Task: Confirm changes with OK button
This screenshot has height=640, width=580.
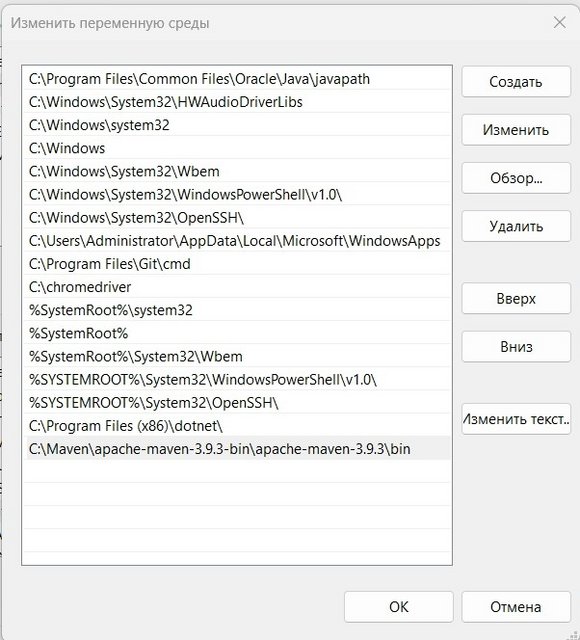Action: pyautogui.click(x=399, y=607)
